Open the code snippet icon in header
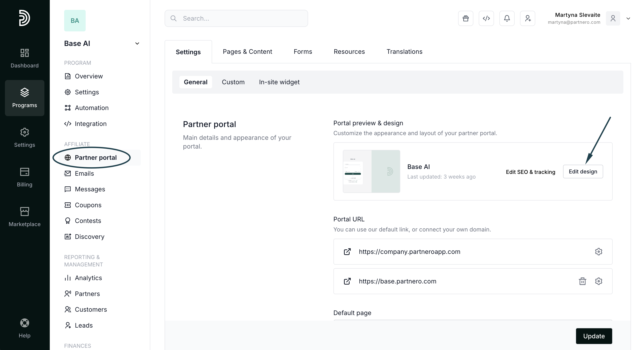 tap(486, 18)
